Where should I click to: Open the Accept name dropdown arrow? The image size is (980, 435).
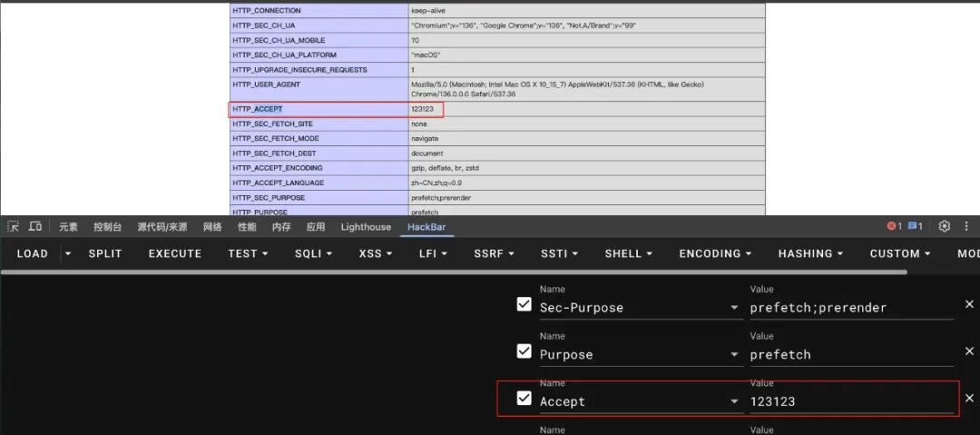tap(734, 401)
